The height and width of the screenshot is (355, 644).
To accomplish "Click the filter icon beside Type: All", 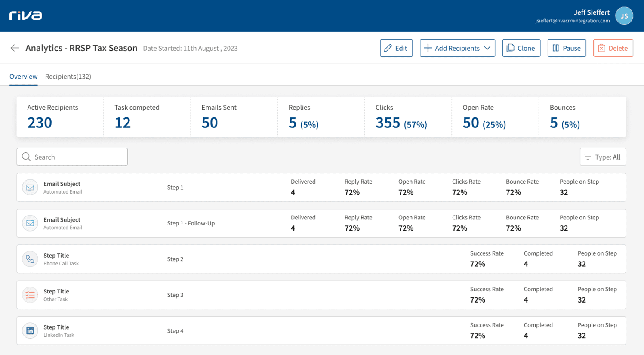I will tap(587, 157).
